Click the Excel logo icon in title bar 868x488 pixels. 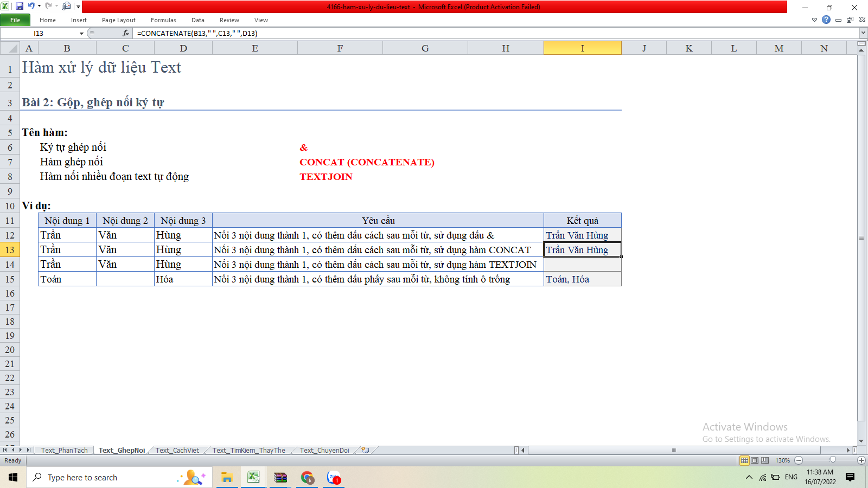tap(5, 7)
